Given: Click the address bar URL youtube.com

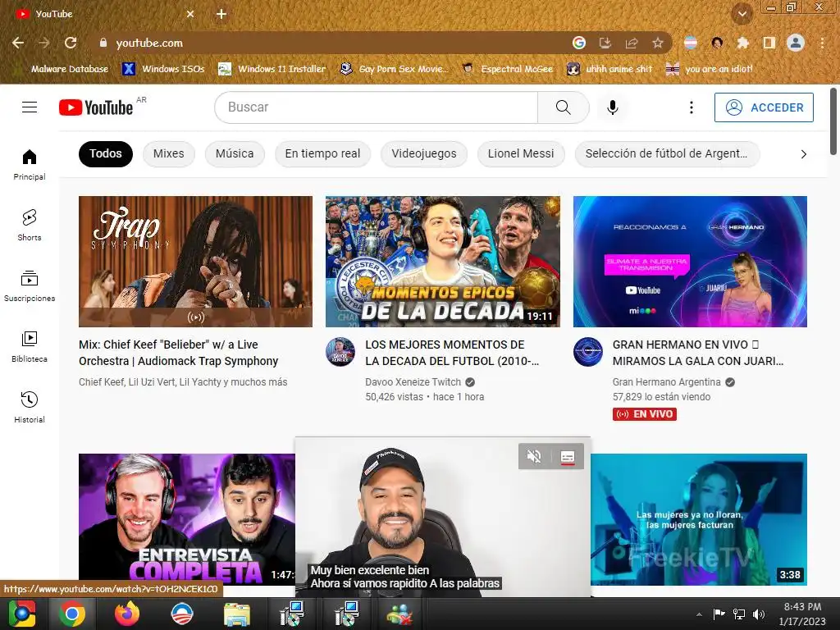Looking at the screenshot, I should tap(149, 43).
